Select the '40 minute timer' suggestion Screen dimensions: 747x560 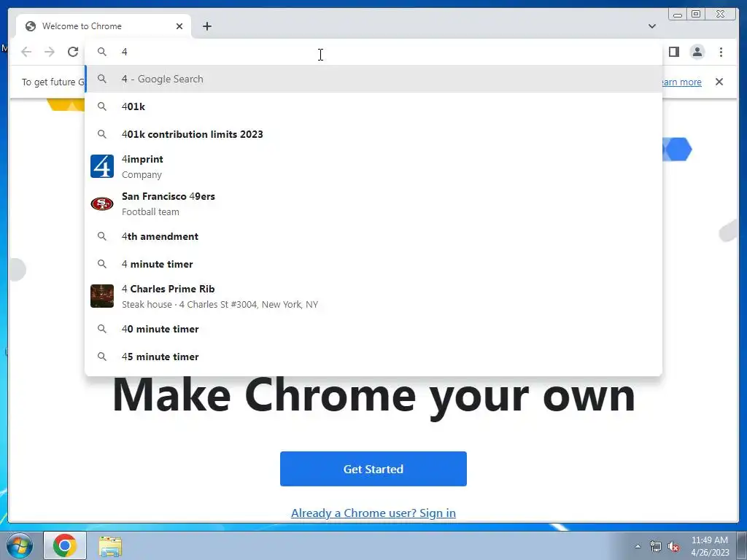pyautogui.click(x=373, y=329)
